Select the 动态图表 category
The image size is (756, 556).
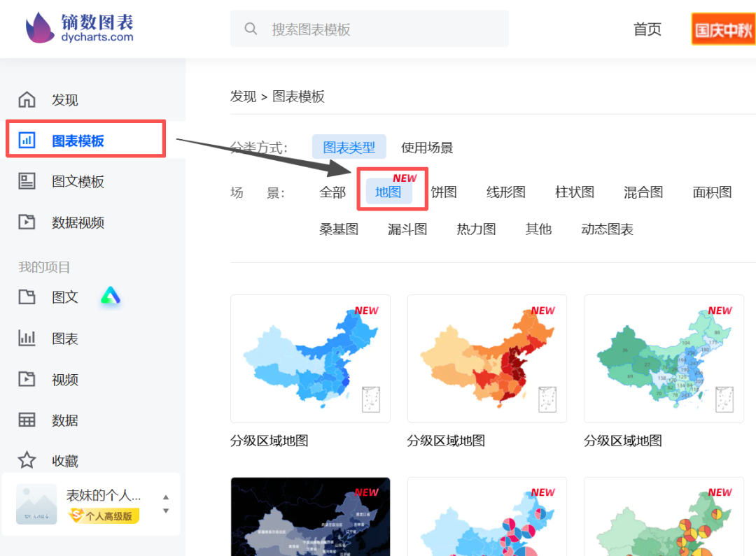(x=606, y=229)
